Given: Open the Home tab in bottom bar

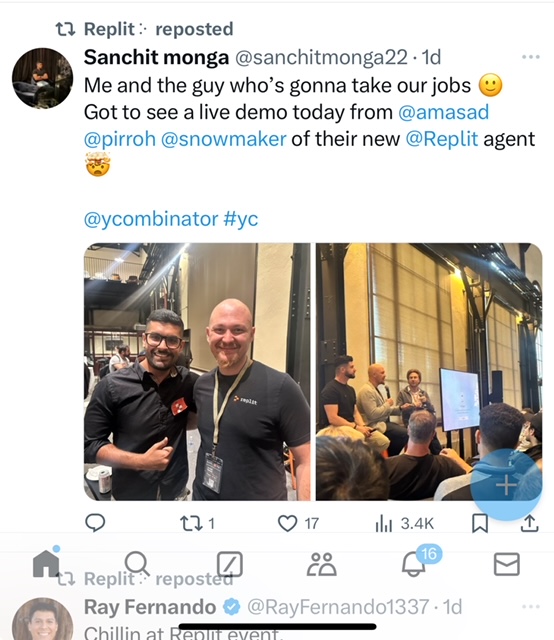Looking at the screenshot, I should 46,563.
